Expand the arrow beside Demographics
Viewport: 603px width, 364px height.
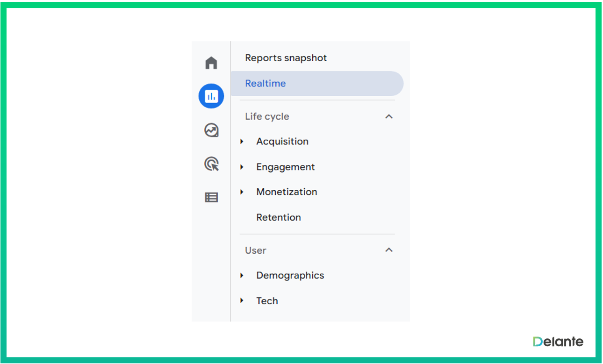click(242, 276)
